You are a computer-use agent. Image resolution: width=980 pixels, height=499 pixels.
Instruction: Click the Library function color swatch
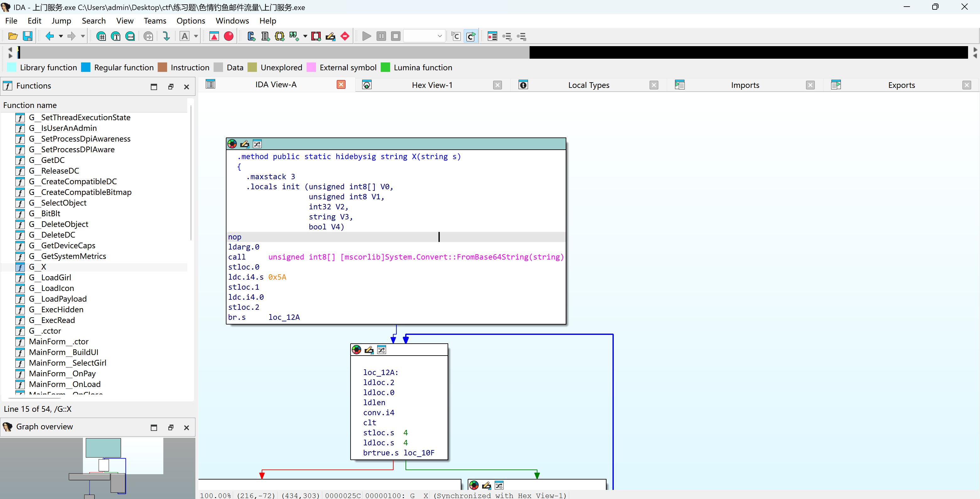click(x=12, y=68)
